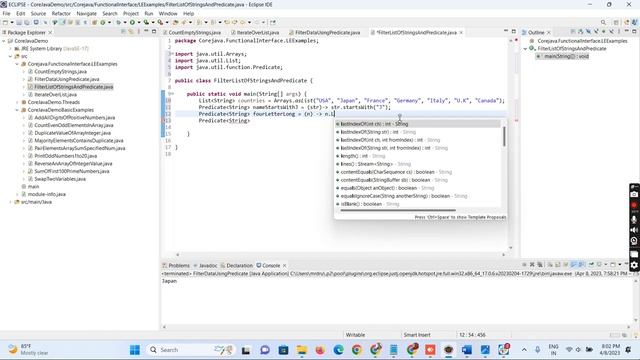
Task: Click the green Run button in toolbar
Action: [132, 22]
